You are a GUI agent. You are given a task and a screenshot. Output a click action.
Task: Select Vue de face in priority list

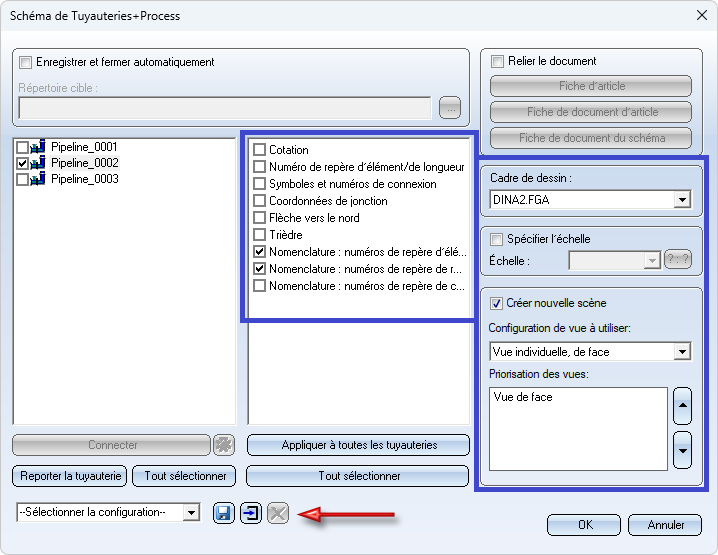tap(522, 397)
